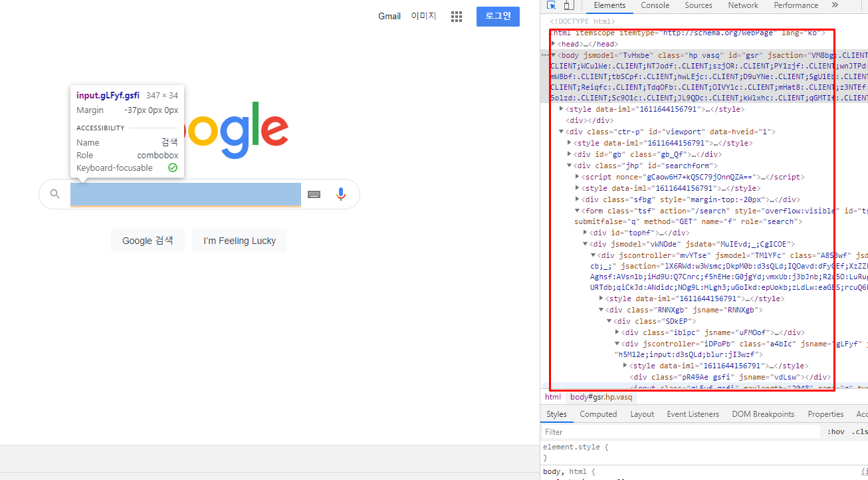868x480 pixels.
Task: Collapse the form tsf node
Action: [x=578, y=211]
